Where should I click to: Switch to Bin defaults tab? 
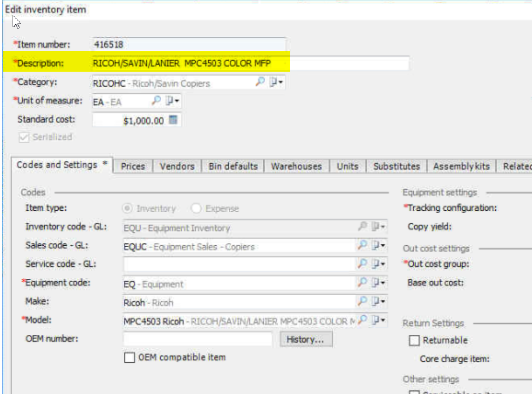(233, 166)
